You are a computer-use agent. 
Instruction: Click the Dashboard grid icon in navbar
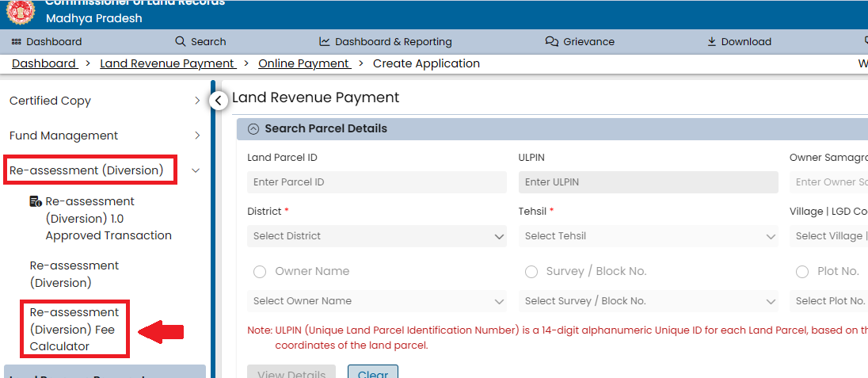click(x=16, y=42)
